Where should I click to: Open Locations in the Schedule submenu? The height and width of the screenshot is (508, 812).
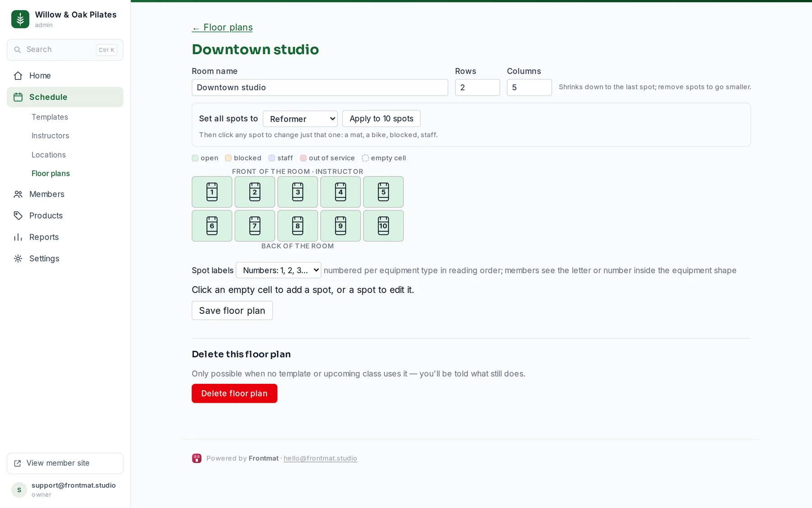49,155
